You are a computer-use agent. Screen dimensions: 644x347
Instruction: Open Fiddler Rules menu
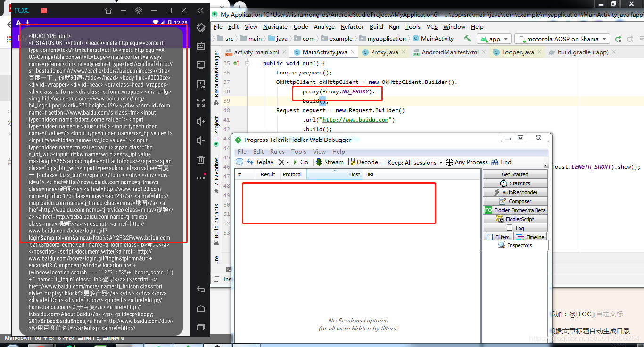tap(277, 151)
